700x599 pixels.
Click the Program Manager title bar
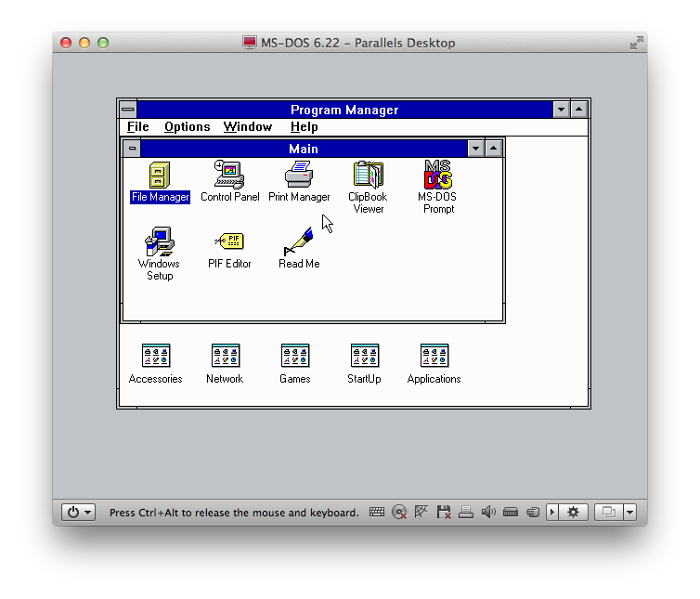tap(344, 110)
